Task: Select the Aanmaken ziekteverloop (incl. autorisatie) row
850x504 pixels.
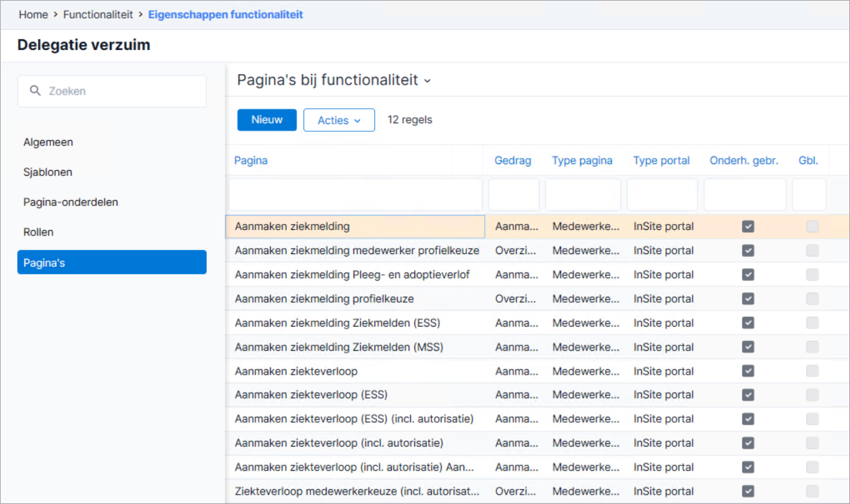Action: pos(537,443)
